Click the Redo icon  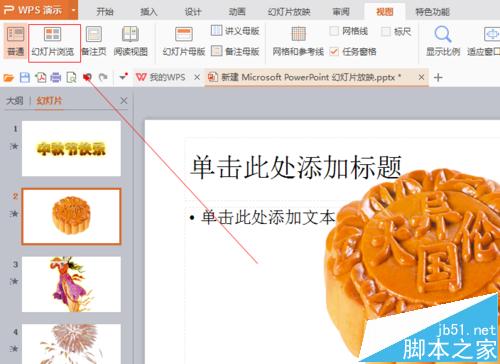pyautogui.click(x=103, y=78)
